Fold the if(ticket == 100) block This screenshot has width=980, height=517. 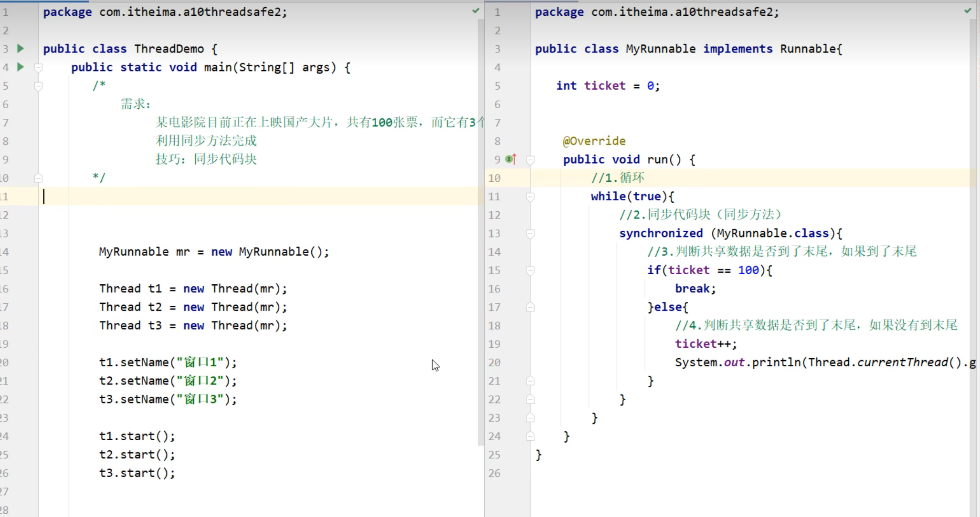[x=530, y=270]
